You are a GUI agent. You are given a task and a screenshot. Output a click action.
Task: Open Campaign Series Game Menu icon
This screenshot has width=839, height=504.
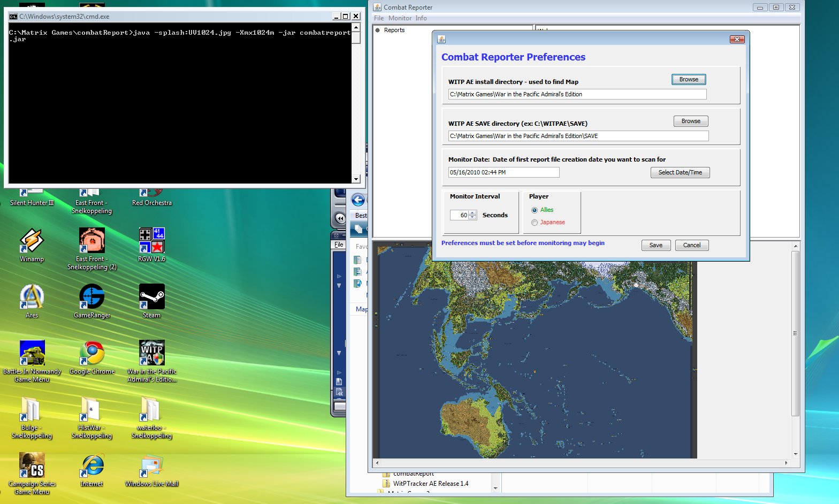32,465
